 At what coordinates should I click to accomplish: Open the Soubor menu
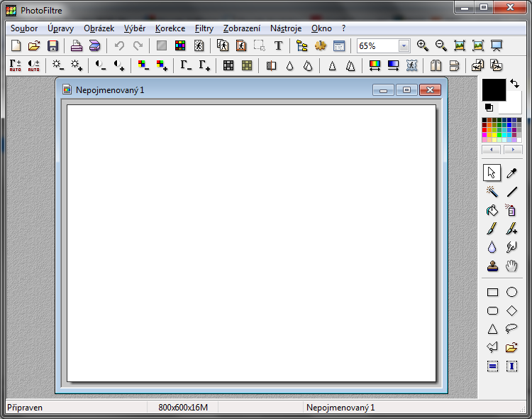click(24, 28)
